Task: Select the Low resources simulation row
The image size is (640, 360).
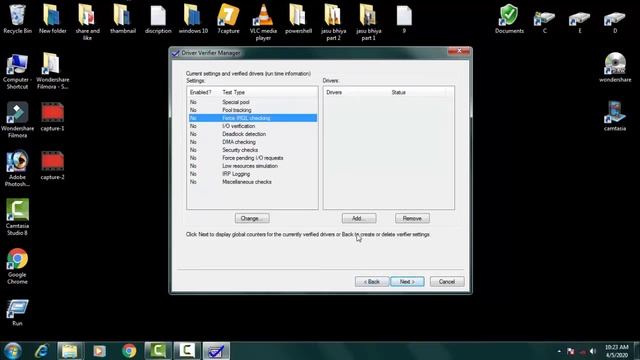Action: [x=252, y=166]
